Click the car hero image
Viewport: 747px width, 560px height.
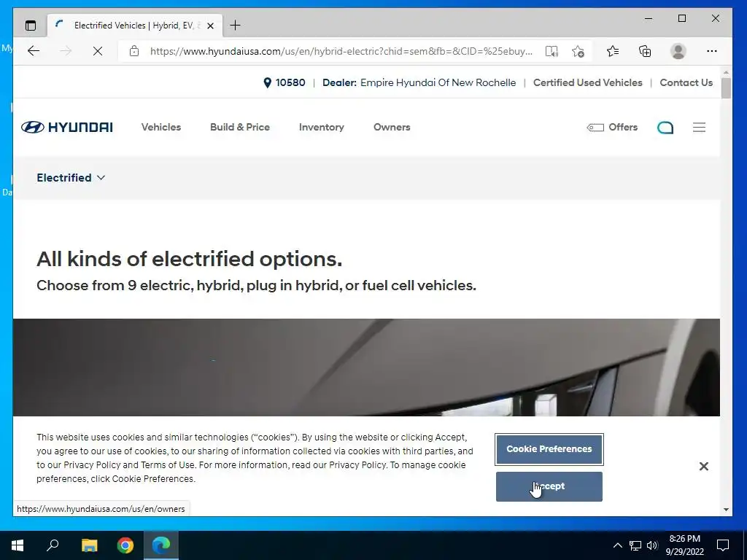point(366,367)
